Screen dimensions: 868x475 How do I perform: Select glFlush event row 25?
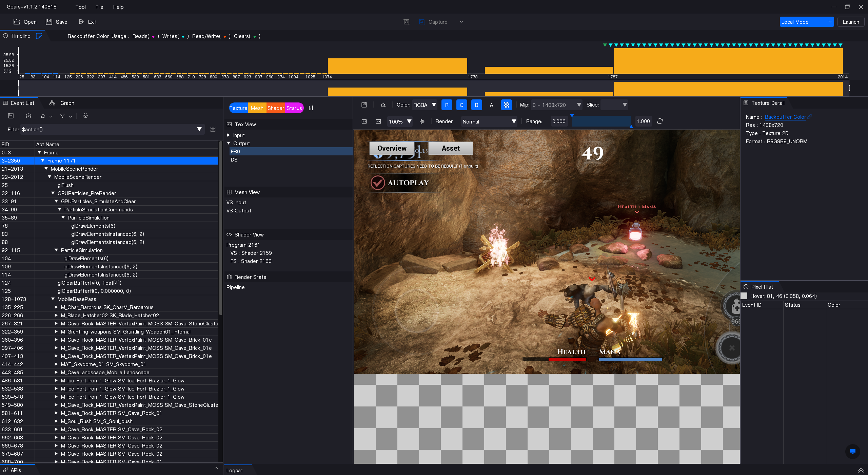(109, 185)
